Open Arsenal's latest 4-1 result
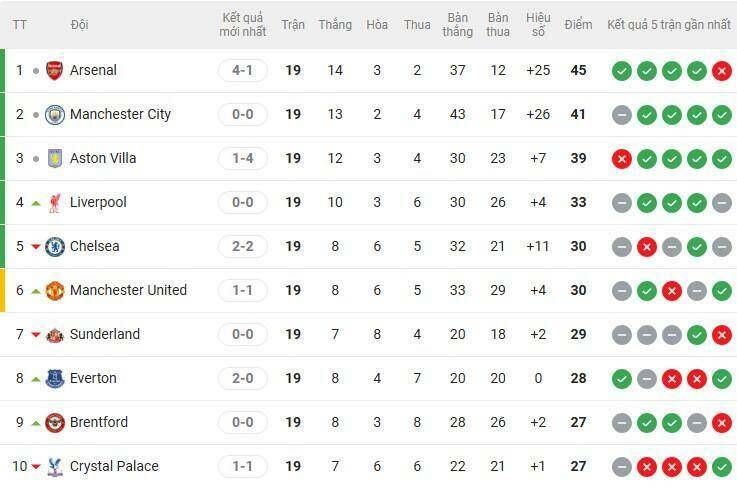 243,70
